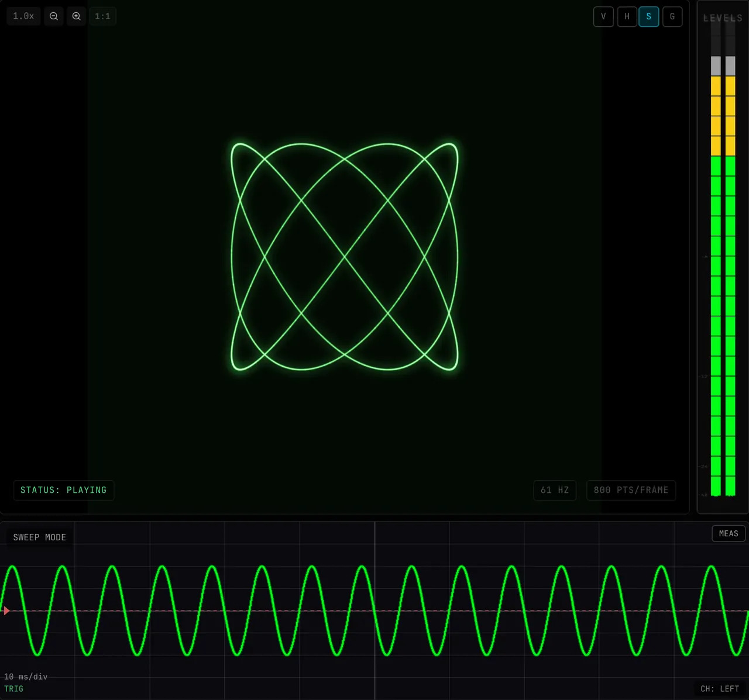Click the SWEEP MODE label
Image resolution: width=749 pixels, height=700 pixels.
[40, 537]
